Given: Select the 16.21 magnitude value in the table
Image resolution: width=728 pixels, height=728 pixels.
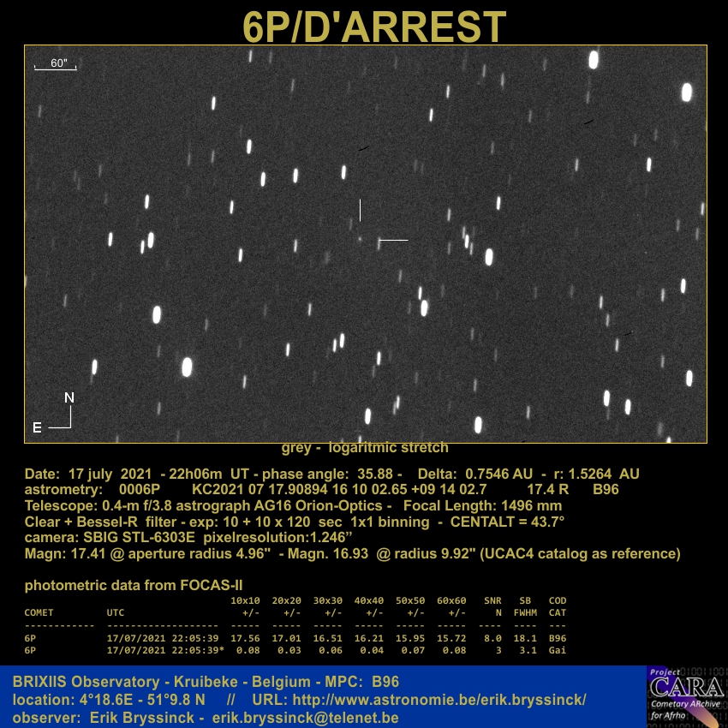Looking at the screenshot, I should 369,638.
